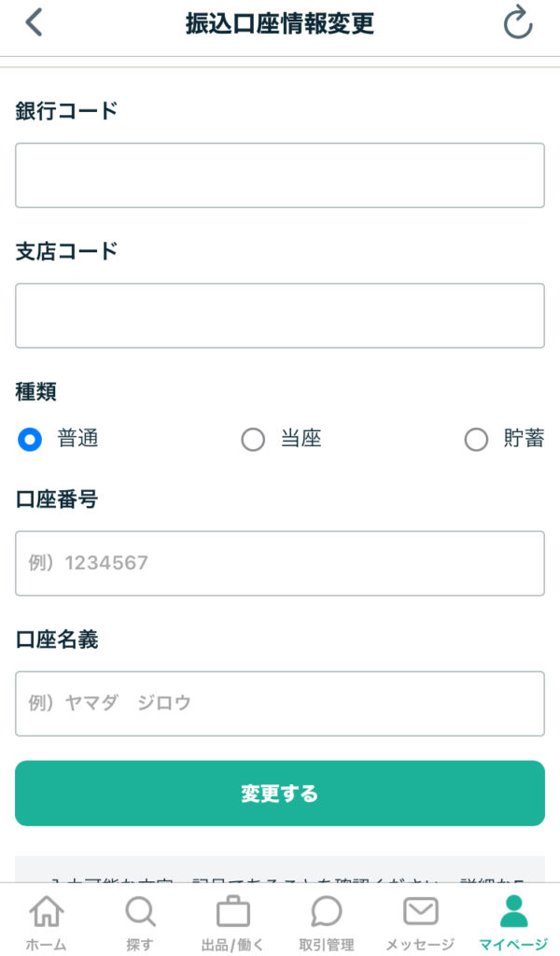
Task: Select the 普通 account type radio
Action: pos(30,439)
